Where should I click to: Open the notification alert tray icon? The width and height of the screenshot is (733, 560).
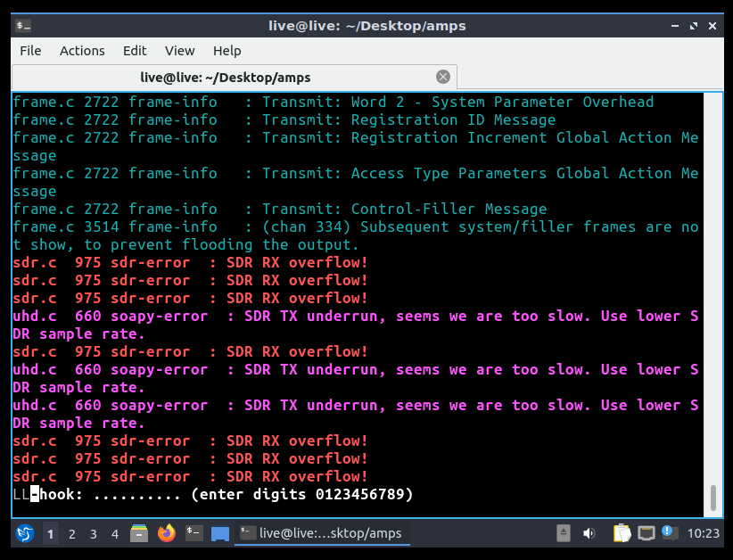pyautogui.click(x=670, y=533)
